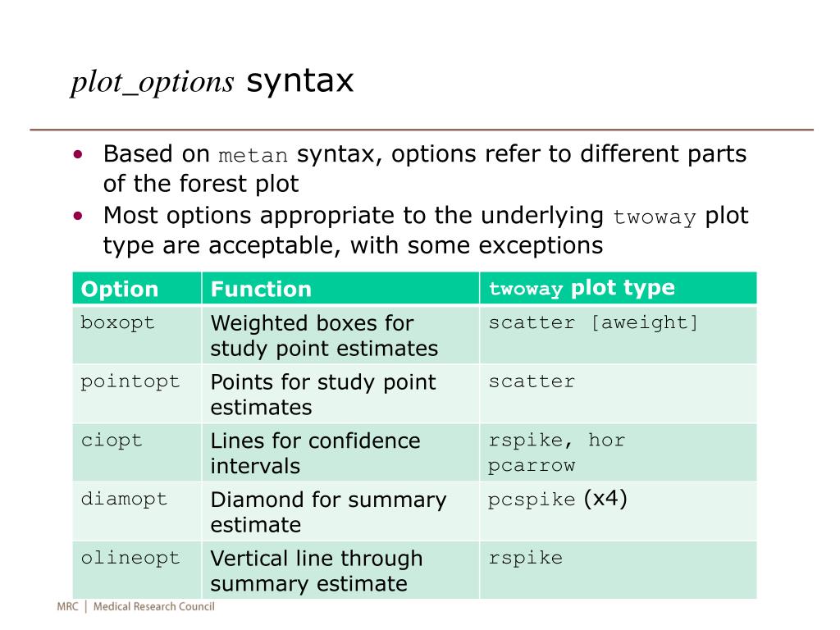Click 'Lines for confidence intervals' cell
This screenshot has width=840, height=630.
pos(340,452)
